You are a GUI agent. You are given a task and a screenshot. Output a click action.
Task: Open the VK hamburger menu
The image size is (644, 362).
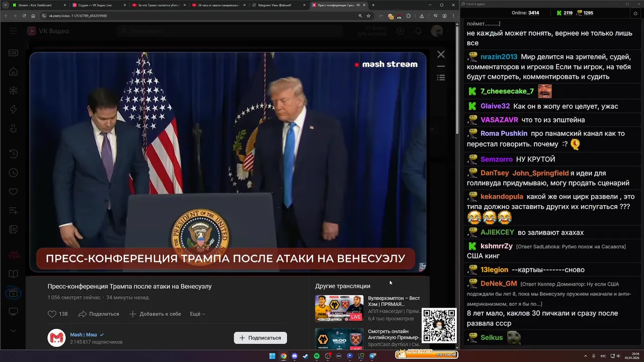point(13,31)
